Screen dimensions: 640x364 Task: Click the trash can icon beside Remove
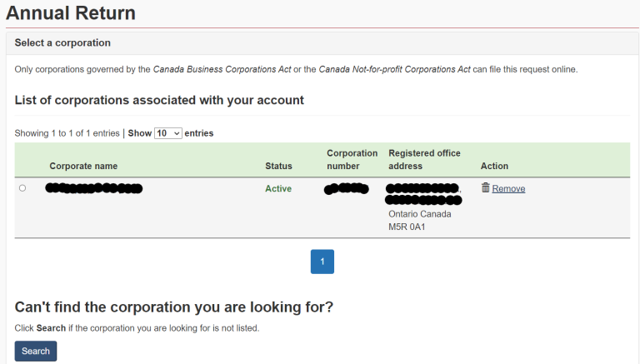coord(485,188)
